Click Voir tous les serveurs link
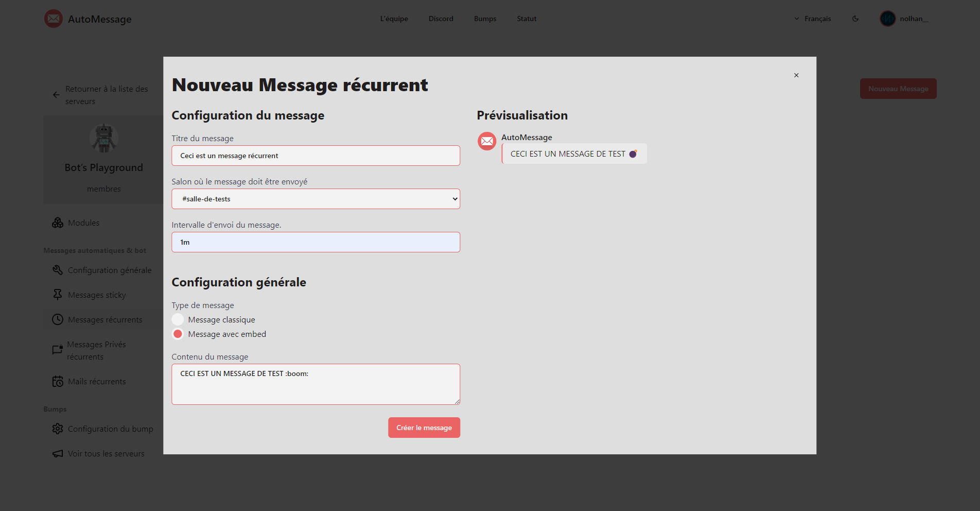Image resolution: width=980 pixels, height=511 pixels. tap(106, 453)
